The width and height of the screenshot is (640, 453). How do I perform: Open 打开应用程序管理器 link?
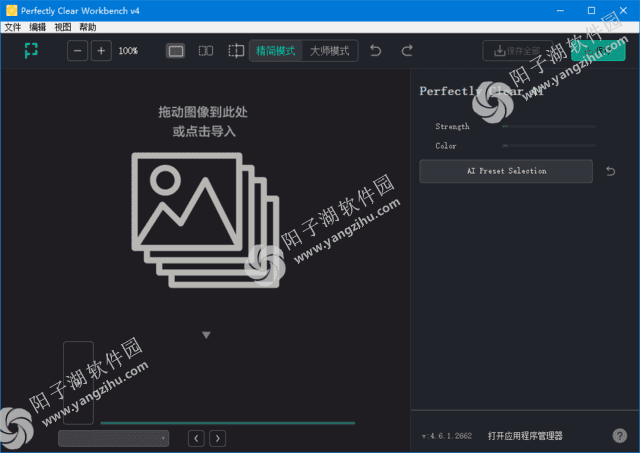click(x=525, y=436)
